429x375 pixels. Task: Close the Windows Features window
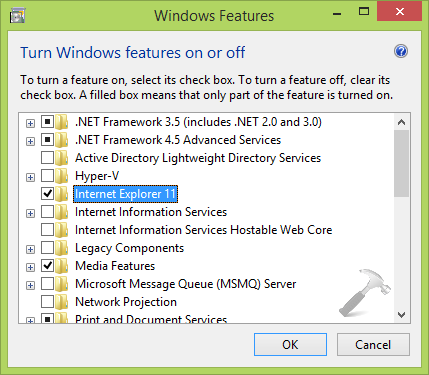399,12
